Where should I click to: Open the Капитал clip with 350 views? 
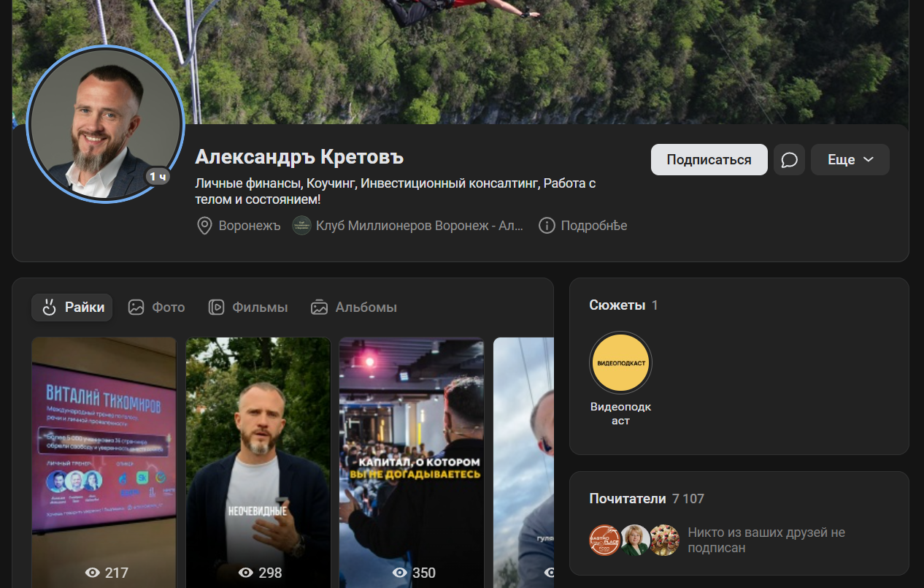[412, 460]
